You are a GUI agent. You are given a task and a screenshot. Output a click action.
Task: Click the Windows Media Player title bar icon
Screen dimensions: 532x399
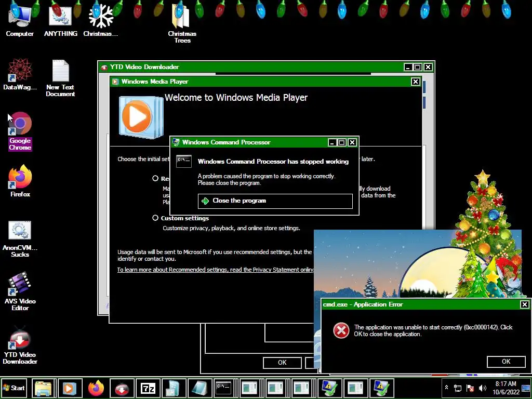coord(115,82)
